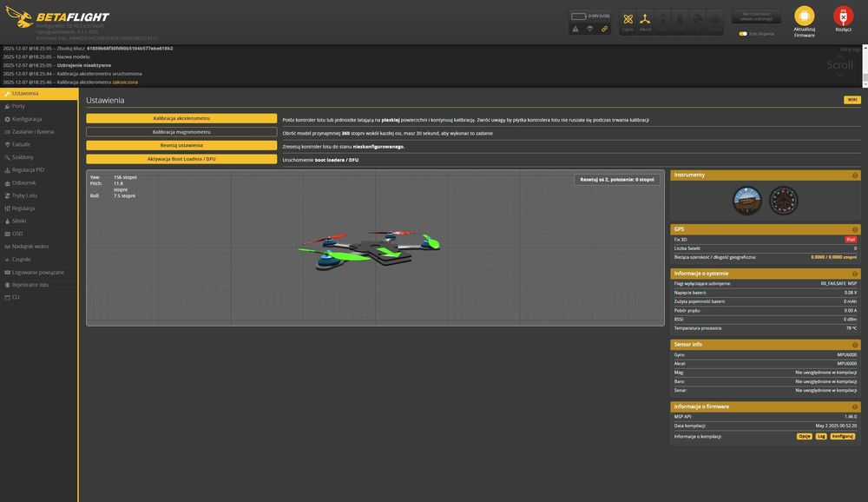Click the Yaw value 156 stopni

pos(125,177)
